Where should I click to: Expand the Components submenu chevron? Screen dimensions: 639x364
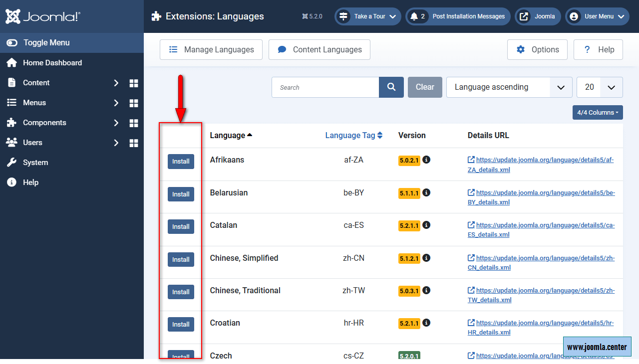click(116, 123)
